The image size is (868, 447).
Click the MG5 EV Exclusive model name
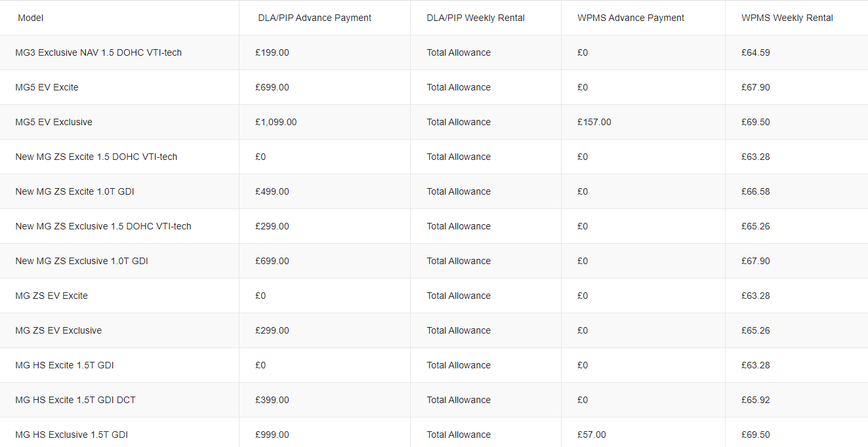click(54, 122)
